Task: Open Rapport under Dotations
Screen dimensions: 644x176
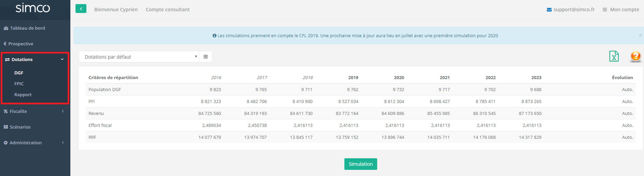Action: (23, 95)
